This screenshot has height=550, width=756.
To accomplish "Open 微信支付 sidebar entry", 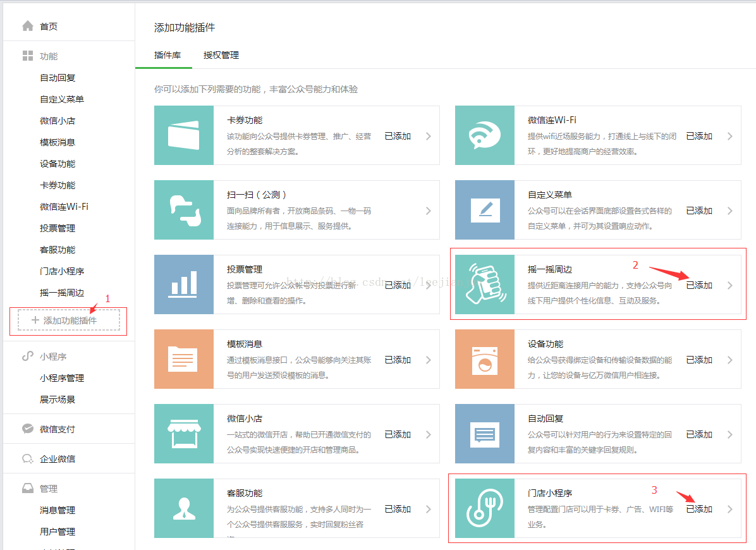I will [58, 429].
